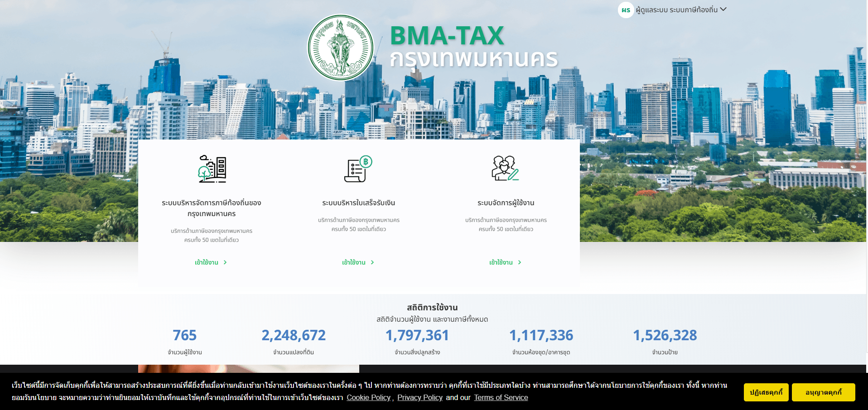868x410 pixels.
Task: Open the Cookie Policy link
Action: [x=368, y=397]
